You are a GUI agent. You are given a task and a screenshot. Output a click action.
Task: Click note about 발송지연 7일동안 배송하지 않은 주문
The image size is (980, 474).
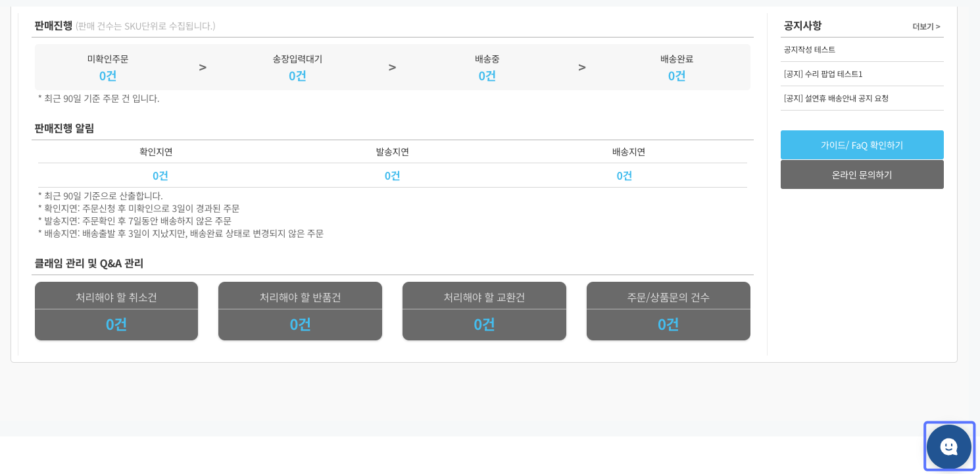(135, 221)
